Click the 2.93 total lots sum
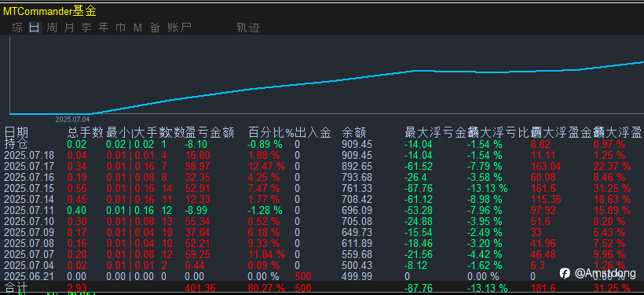Viewport: 644px width, 295px height. click(x=76, y=288)
